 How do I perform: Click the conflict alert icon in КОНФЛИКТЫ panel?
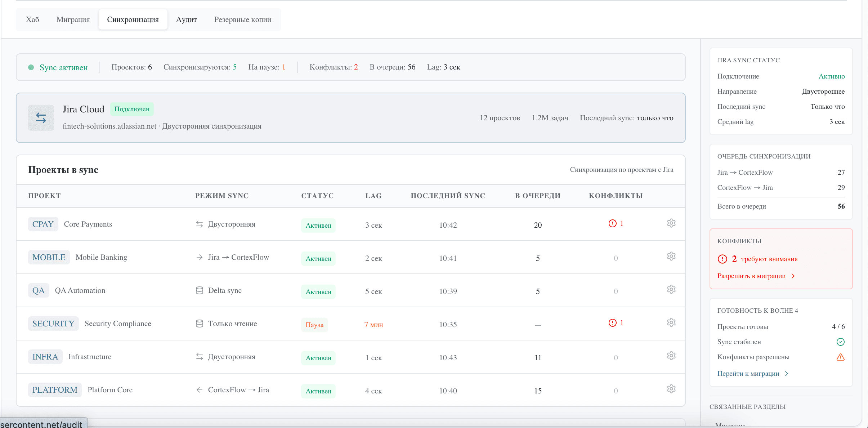pyautogui.click(x=722, y=258)
